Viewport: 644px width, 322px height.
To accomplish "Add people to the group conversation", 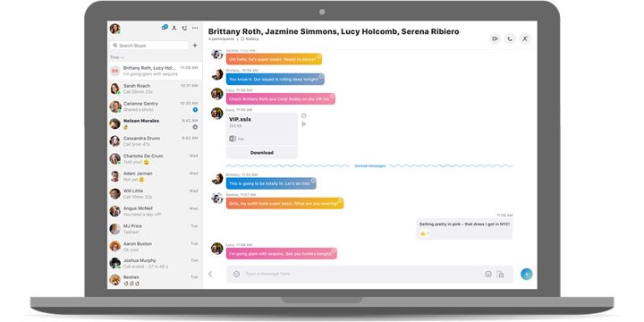I will pos(524,38).
